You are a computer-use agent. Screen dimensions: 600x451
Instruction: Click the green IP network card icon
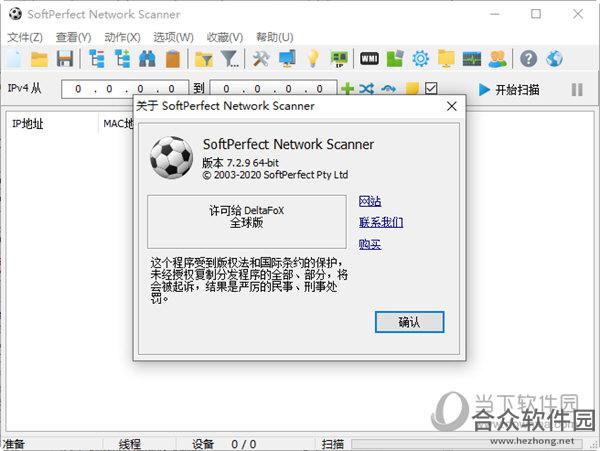pyautogui.click(x=339, y=59)
